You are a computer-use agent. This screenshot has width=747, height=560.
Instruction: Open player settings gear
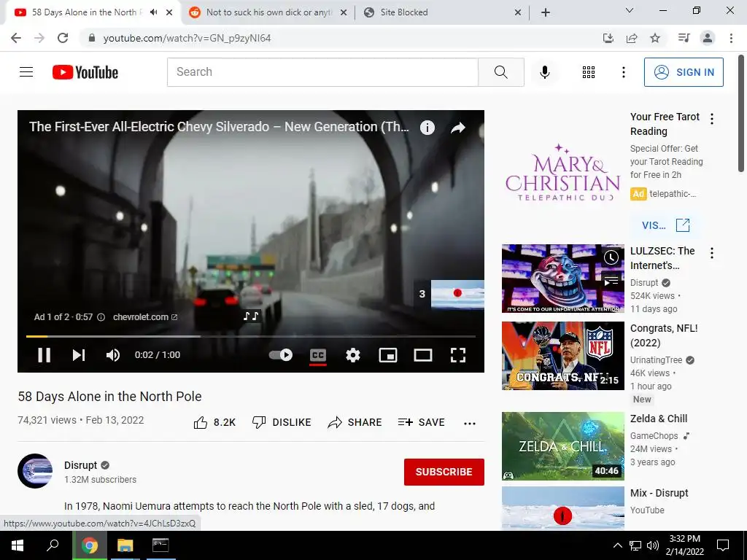click(352, 355)
